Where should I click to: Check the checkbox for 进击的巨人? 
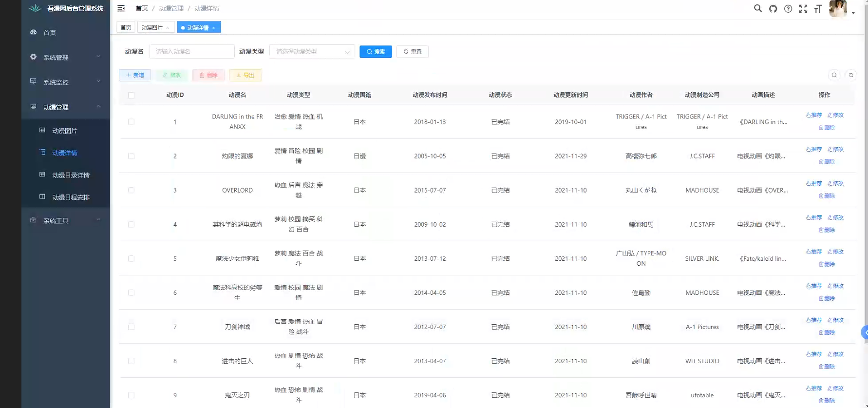click(x=131, y=361)
